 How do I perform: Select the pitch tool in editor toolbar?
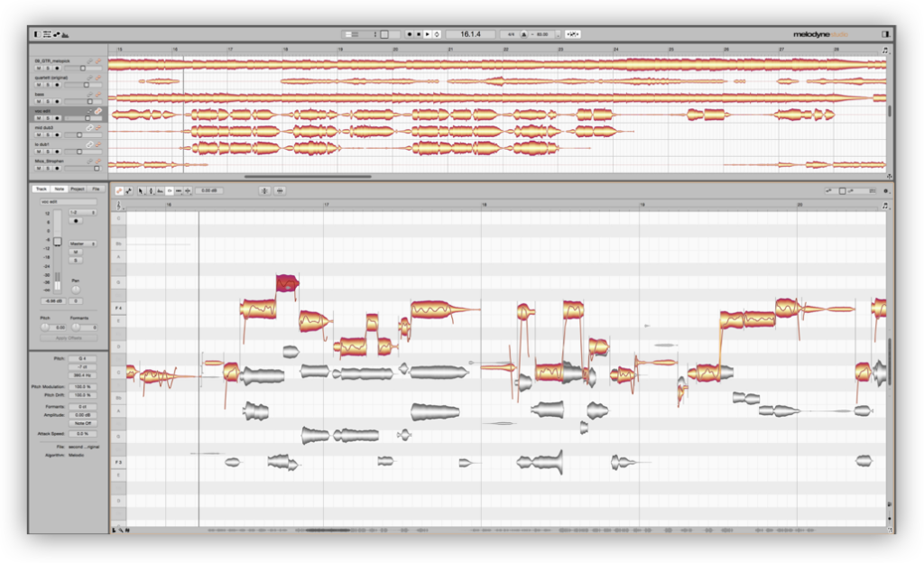point(151,190)
